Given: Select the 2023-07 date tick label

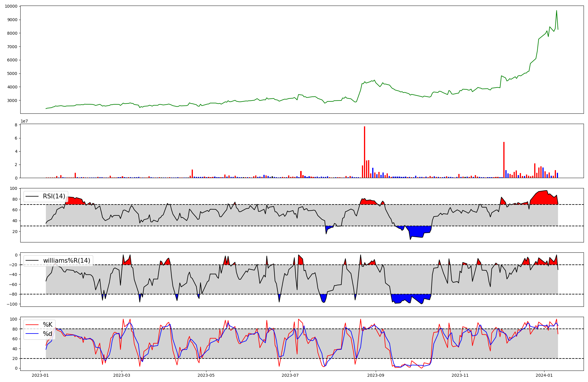Looking at the screenshot, I should (290, 375).
